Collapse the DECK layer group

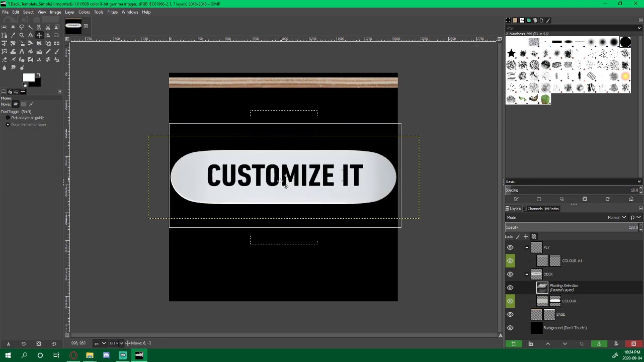point(527,274)
